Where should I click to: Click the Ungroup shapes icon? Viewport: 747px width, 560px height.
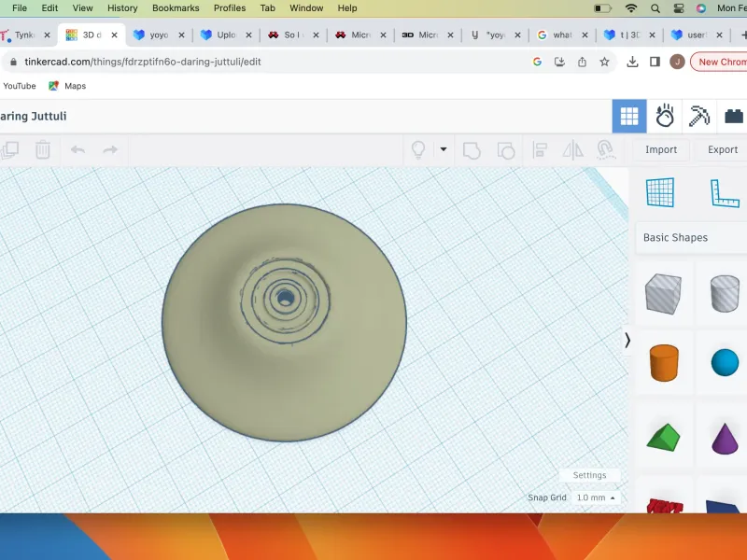click(x=505, y=150)
